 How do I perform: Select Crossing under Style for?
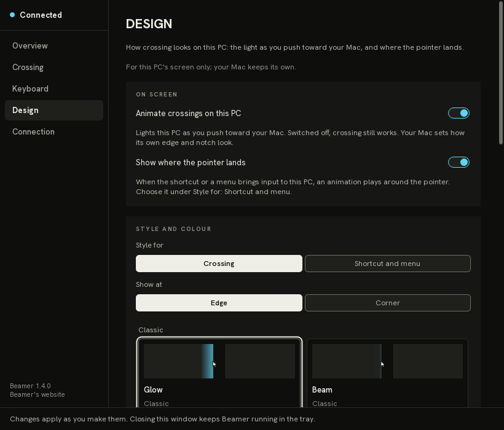(219, 264)
